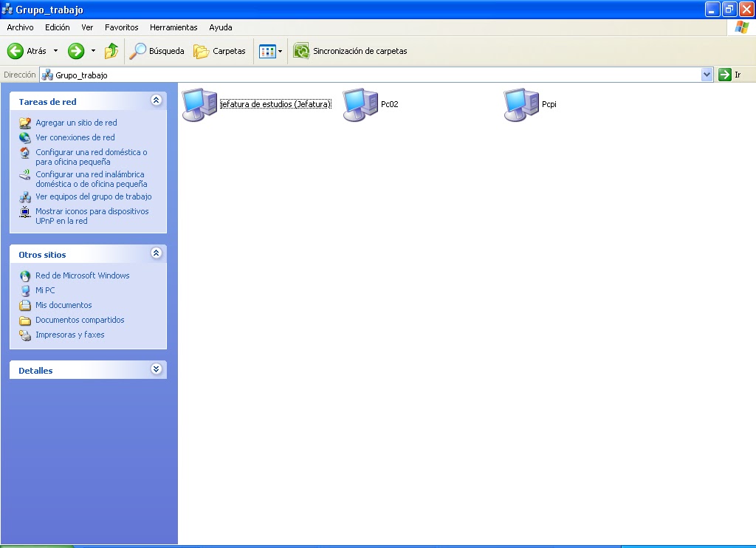
Task: Click Agregar un sitio de red link
Action: (x=76, y=123)
